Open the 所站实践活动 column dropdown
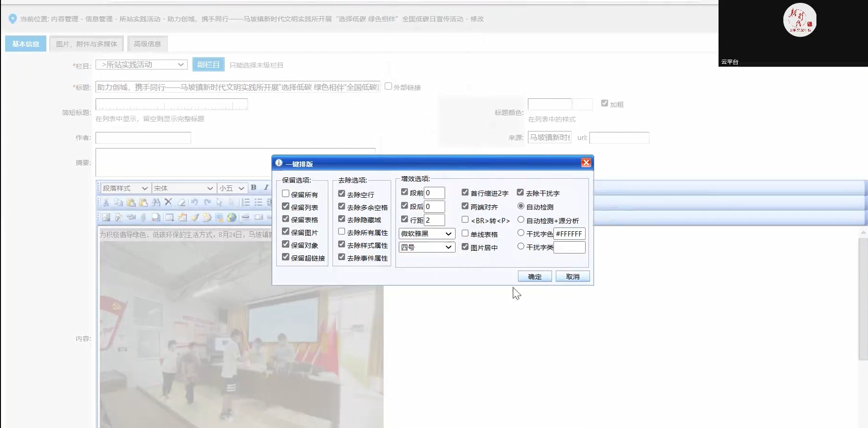 pyautogui.click(x=141, y=65)
